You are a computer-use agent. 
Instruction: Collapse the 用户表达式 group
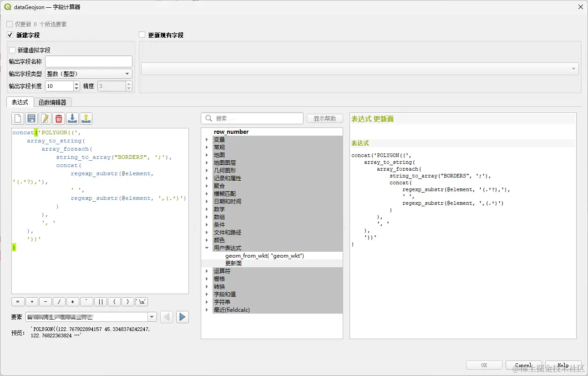207,248
